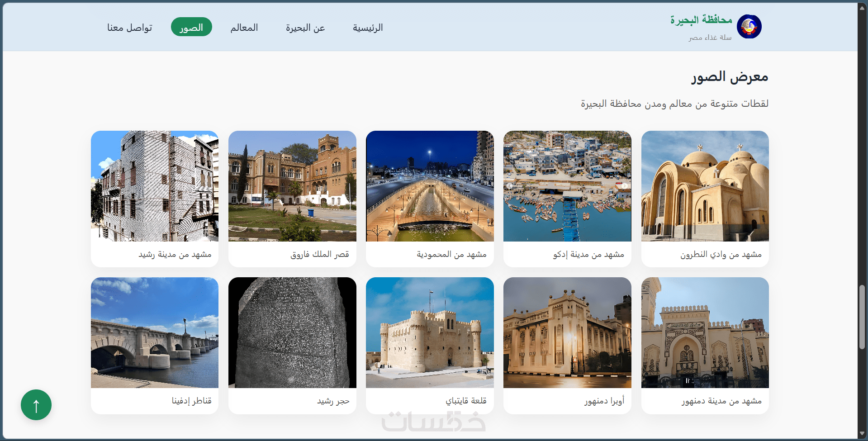This screenshot has width=868, height=441.
Task: Open the Damanhour mosque photo
Action: 705,332
